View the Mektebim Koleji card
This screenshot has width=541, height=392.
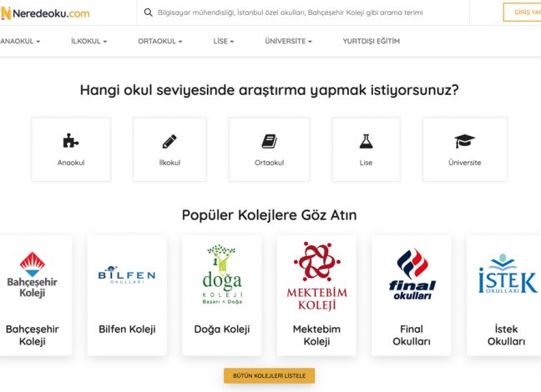pyautogui.click(x=316, y=295)
